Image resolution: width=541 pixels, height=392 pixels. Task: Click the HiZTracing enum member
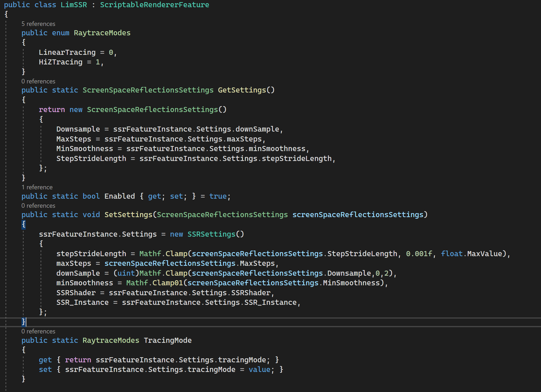(60, 62)
